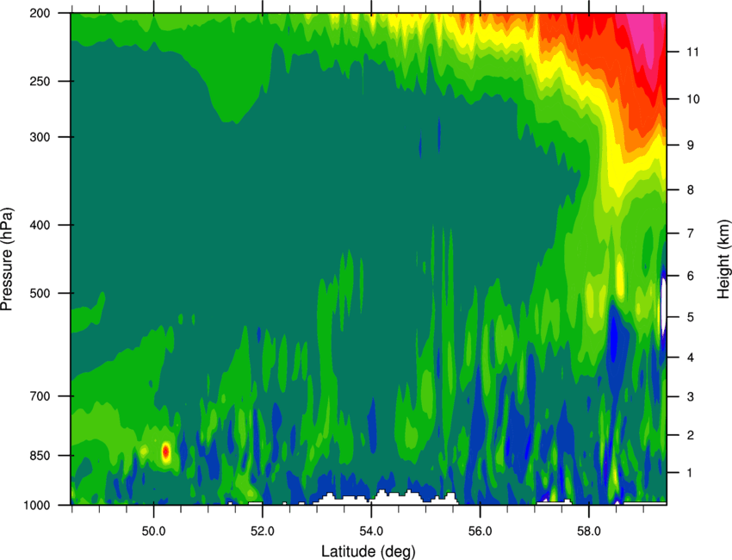Click the 300 pressure tick label
Viewport: 732px width, 560px height.
[40, 137]
